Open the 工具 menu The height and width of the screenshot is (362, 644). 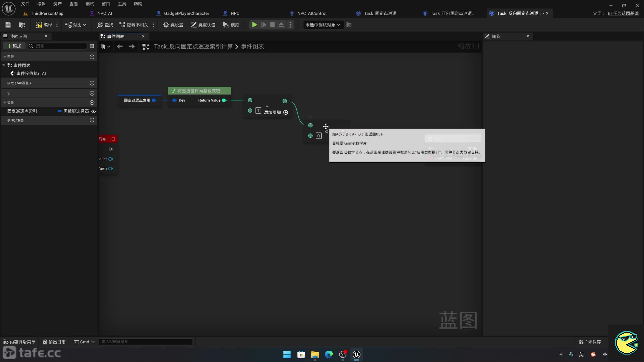[x=122, y=4]
